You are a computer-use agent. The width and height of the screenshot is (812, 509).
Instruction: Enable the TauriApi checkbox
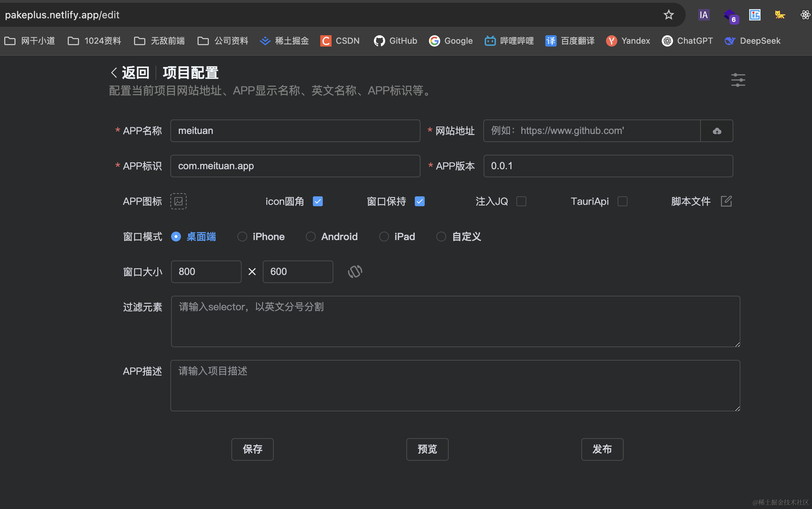[623, 201]
